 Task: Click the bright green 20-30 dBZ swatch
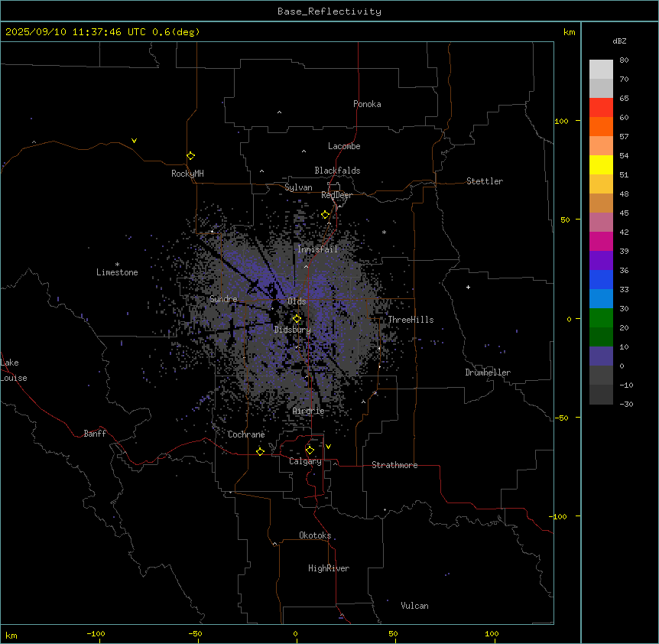coord(601,318)
